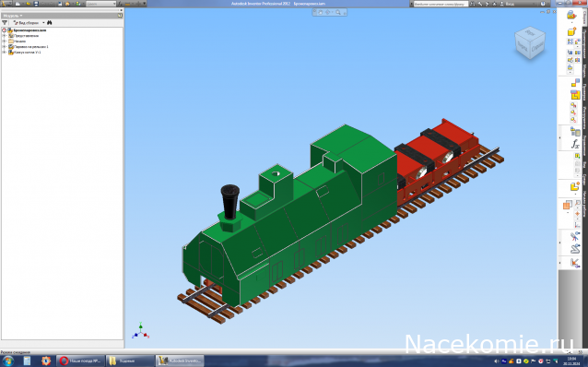
Task: Select the 'Корпус котла V:1' tree item
Action: [x=27, y=53]
